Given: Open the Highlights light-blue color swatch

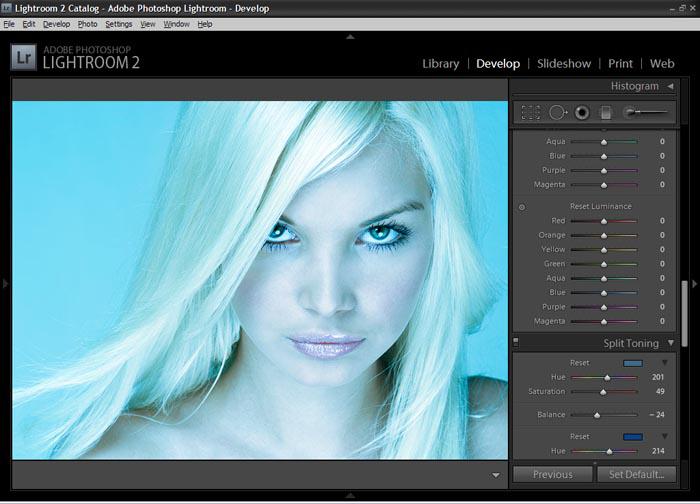Looking at the screenshot, I should click(633, 363).
